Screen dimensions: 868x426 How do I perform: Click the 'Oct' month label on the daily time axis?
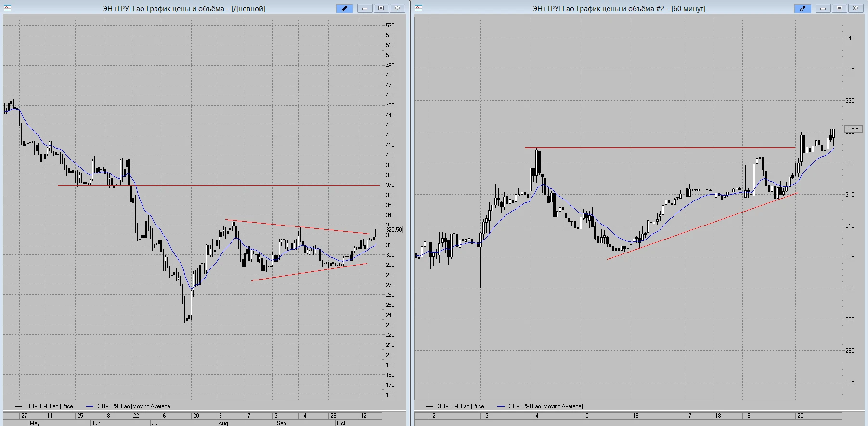(341, 423)
